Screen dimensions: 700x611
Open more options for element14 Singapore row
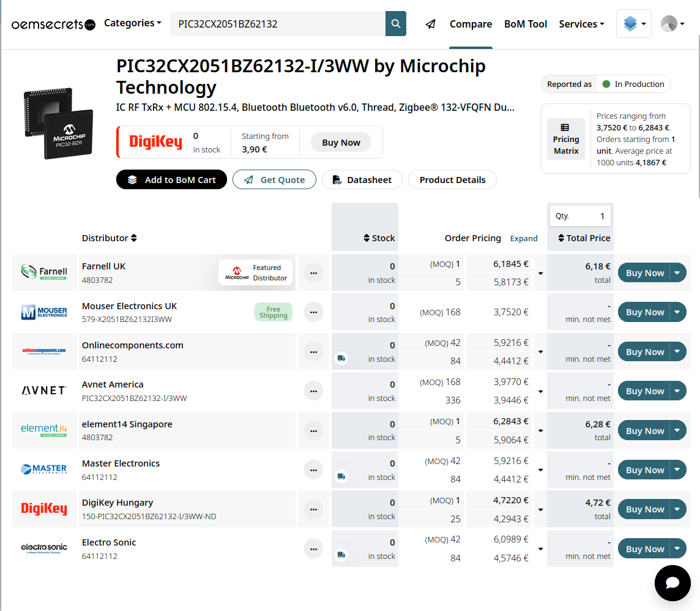[313, 430]
